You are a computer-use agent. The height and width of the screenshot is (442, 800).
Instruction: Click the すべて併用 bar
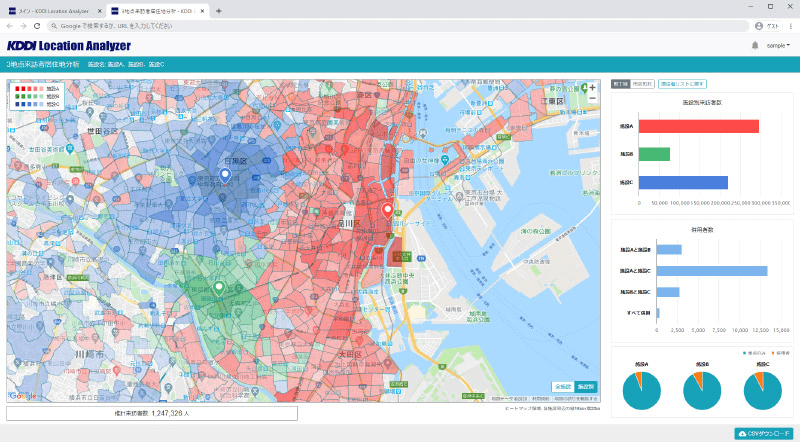point(658,313)
